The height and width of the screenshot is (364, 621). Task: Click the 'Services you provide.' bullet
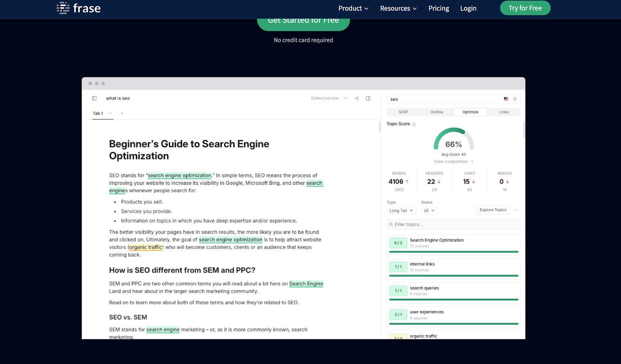[146, 211]
